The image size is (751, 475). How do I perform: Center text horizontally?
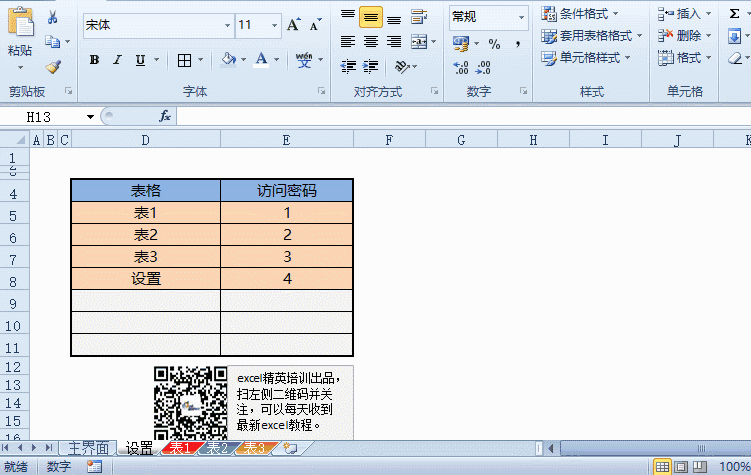coord(371,42)
